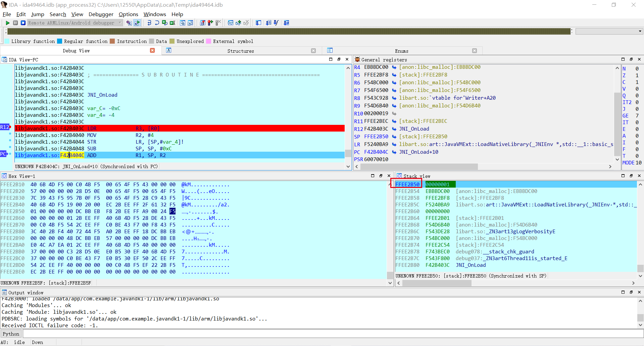Open the Options menu
Image resolution: width=644 pixels, height=346 pixels.
click(x=129, y=14)
